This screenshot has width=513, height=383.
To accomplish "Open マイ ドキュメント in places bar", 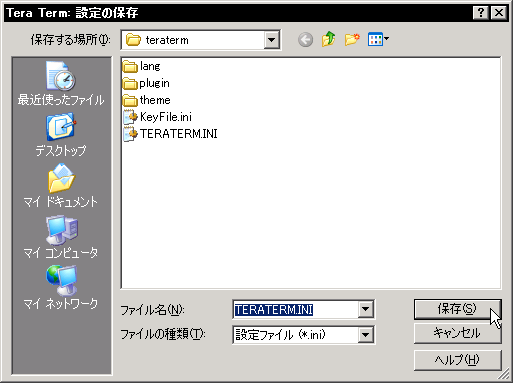I will pyautogui.click(x=61, y=186).
